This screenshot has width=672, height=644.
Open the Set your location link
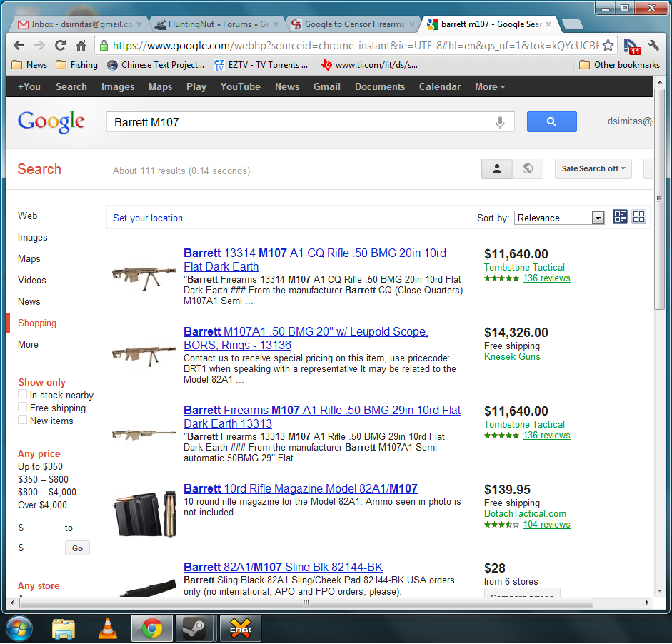pyautogui.click(x=148, y=218)
